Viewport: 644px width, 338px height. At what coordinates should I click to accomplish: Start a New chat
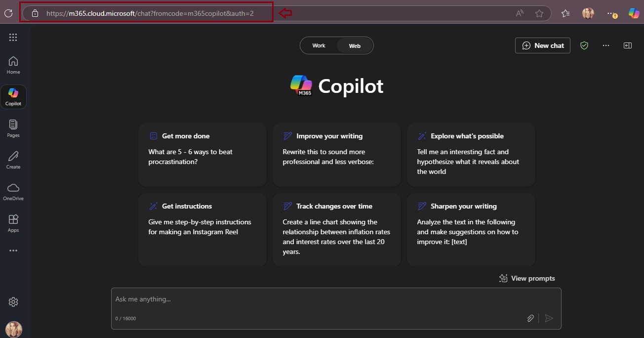pos(543,45)
